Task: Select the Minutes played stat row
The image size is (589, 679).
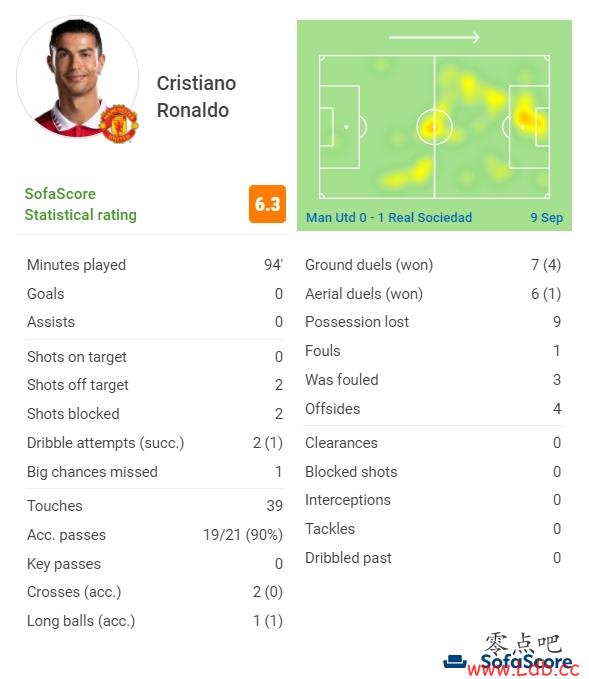Action: pyautogui.click(x=155, y=265)
